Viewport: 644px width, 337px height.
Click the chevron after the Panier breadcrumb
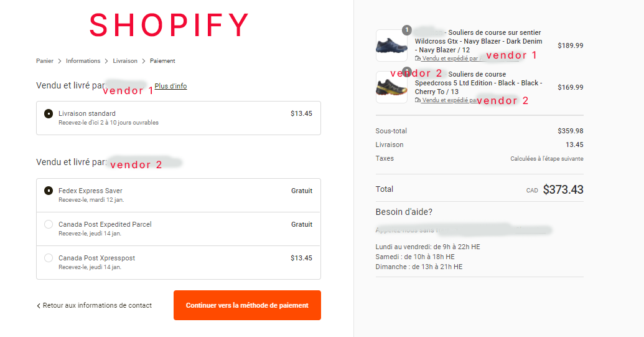[60, 61]
